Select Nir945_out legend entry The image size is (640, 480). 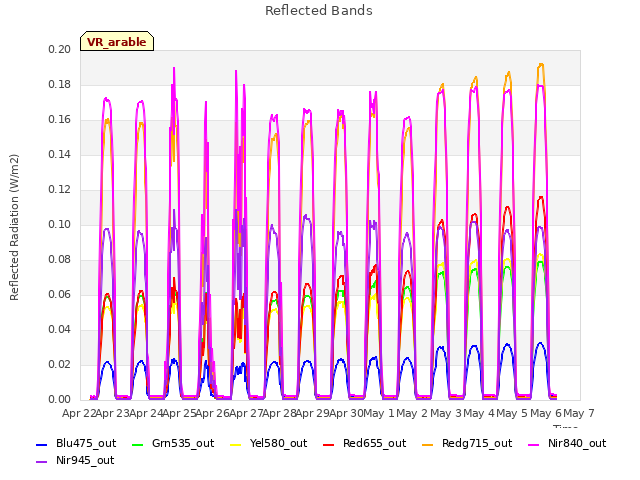75,460
